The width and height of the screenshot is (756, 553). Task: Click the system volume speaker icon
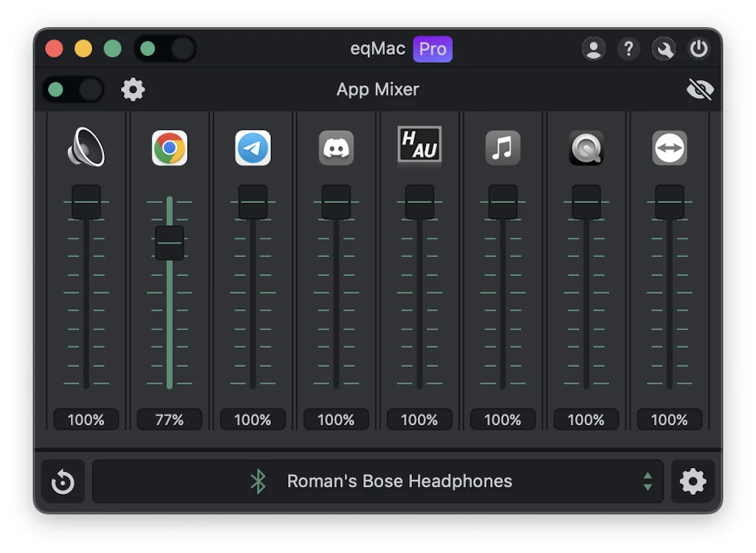(85, 147)
